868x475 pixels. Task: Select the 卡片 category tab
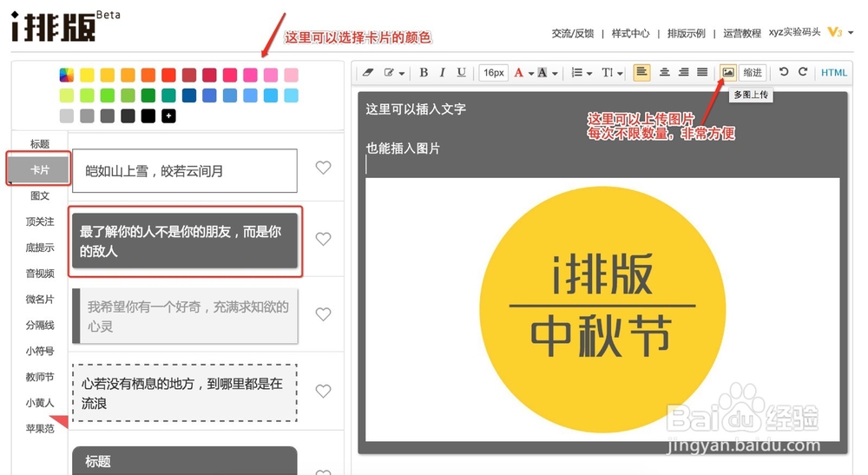[x=38, y=169]
